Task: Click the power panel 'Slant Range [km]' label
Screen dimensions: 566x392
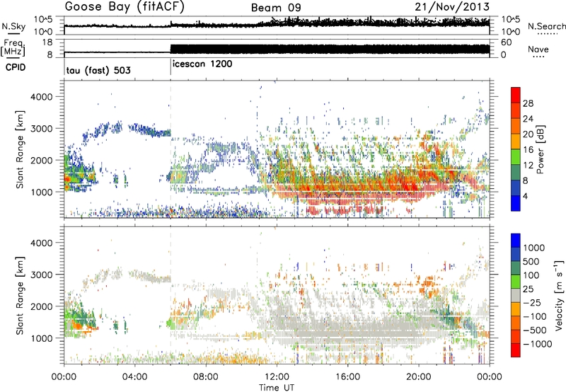Action: pyautogui.click(x=20, y=149)
